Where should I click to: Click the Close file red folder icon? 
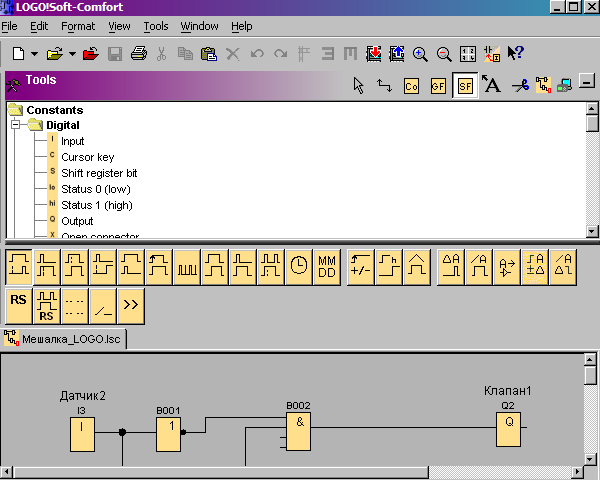(90, 54)
